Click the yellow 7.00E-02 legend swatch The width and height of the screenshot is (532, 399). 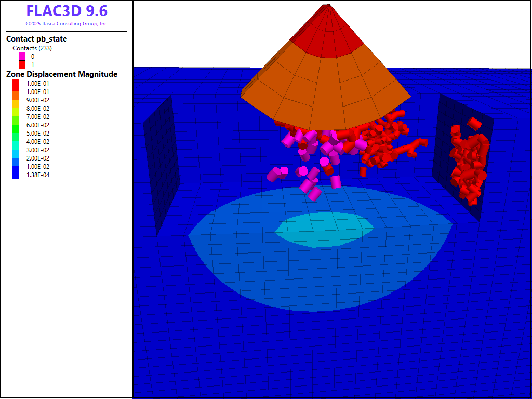16,116
